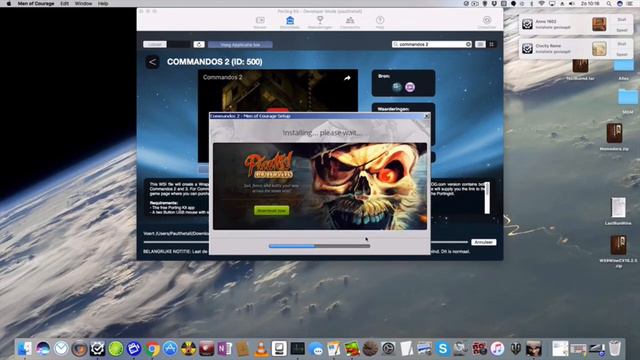Screen dimensions: 640x360
Task: Open Finder in the Dock
Action: point(25,349)
